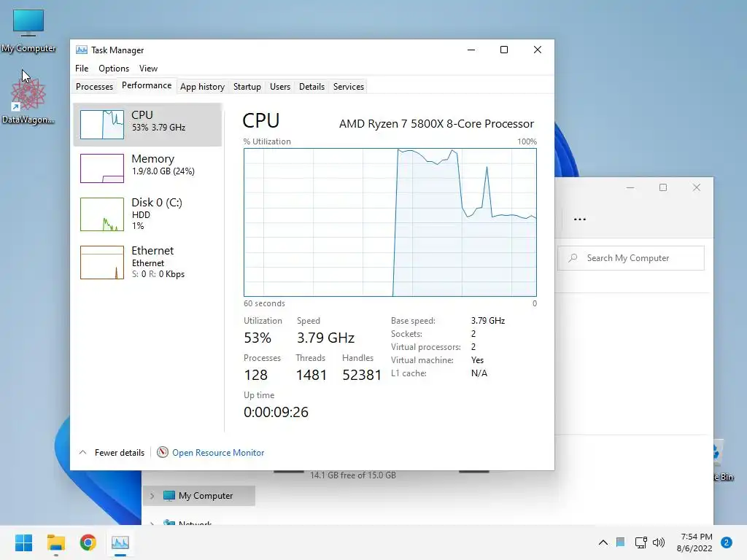Viewport: 747px width, 560px height.
Task: Switch to the Startup tab
Action: [247, 87]
